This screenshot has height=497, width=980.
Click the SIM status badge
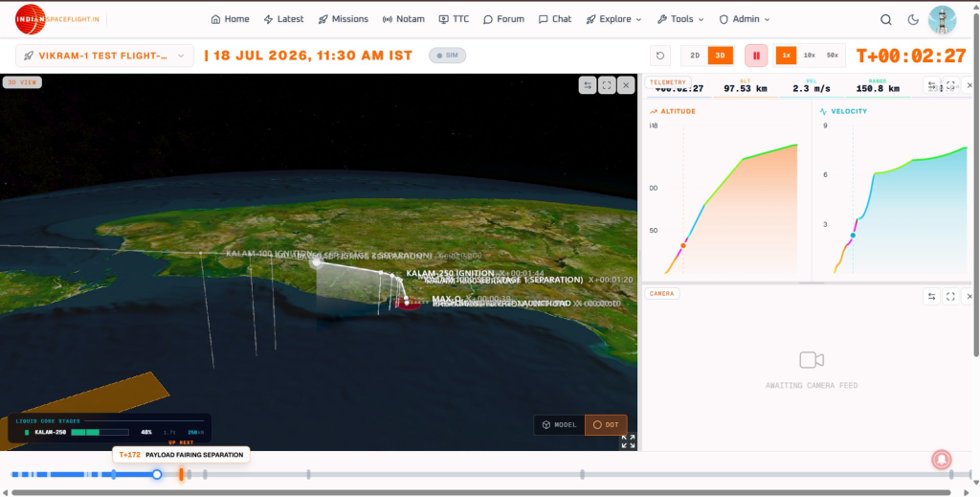coord(448,56)
